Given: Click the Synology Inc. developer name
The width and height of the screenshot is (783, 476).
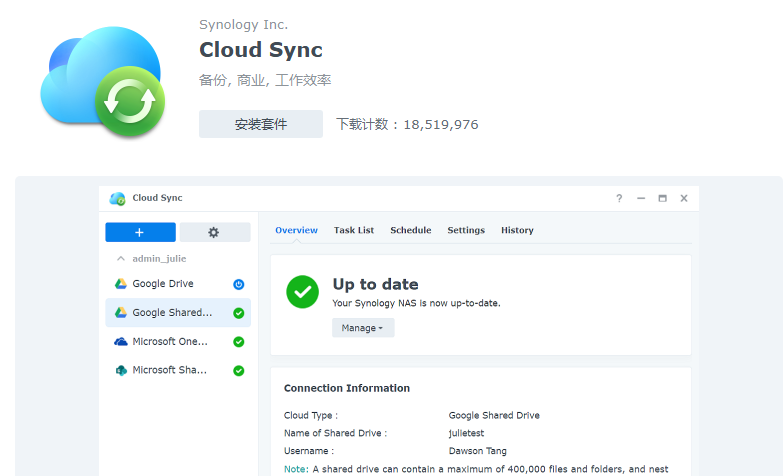Looking at the screenshot, I should (x=243, y=24).
